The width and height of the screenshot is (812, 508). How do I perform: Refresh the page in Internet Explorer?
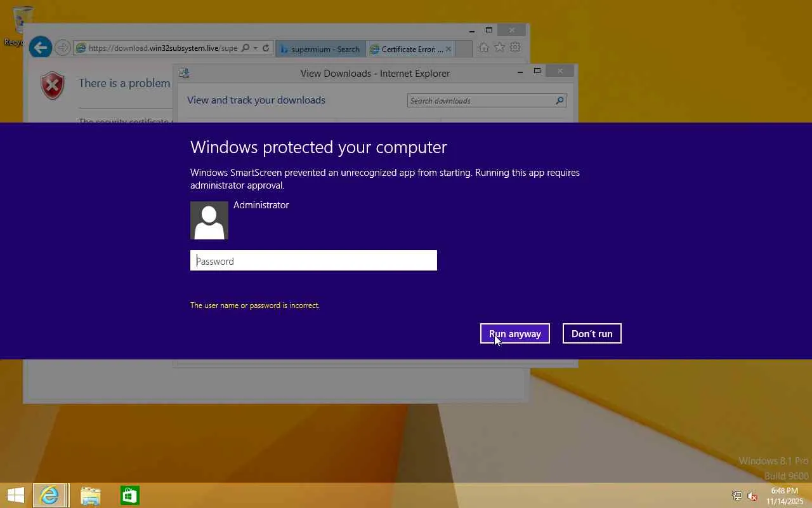click(x=266, y=48)
